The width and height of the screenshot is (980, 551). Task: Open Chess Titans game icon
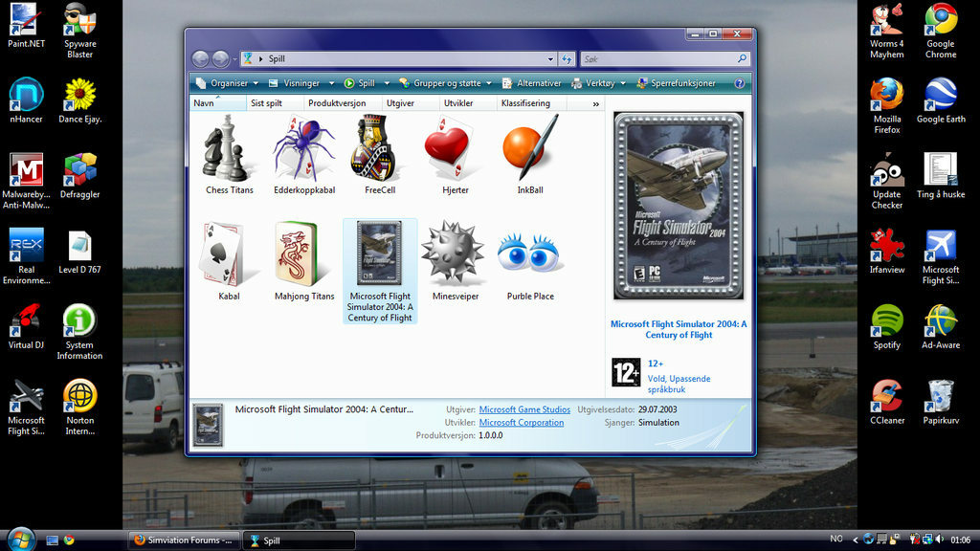pos(229,155)
